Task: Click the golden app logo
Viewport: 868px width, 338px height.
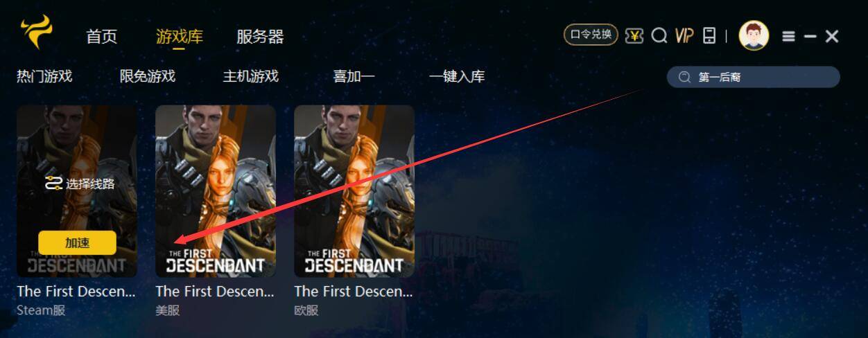Action: 36,31
